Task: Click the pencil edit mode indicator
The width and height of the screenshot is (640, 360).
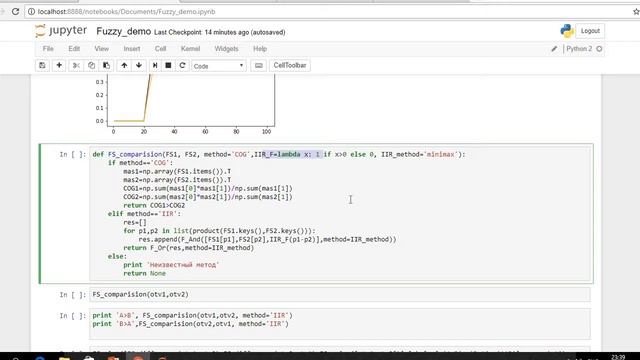Action: click(554, 49)
